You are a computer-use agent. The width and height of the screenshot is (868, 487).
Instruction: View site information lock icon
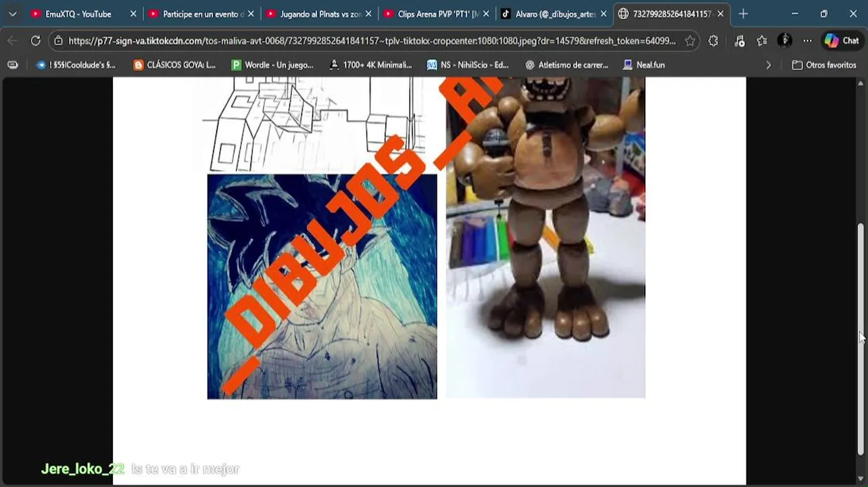[x=59, y=41]
